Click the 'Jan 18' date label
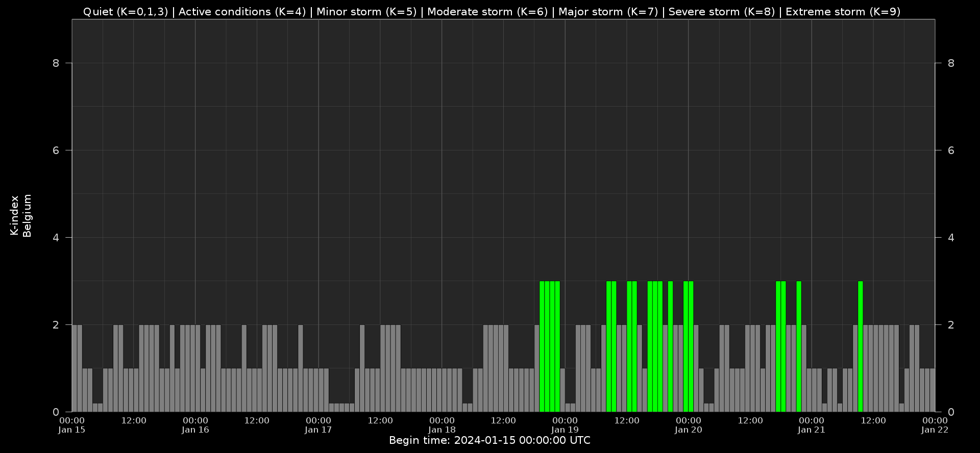The height and width of the screenshot is (453, 980). coord(442,430)
